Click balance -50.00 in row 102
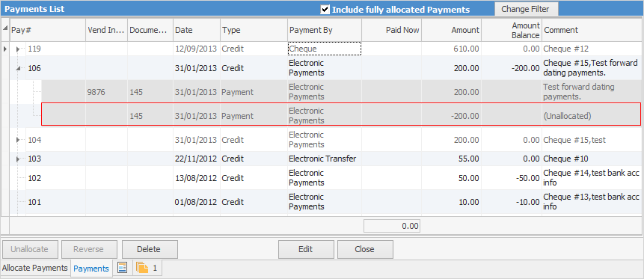644x279 pixels. pos(528,178)
